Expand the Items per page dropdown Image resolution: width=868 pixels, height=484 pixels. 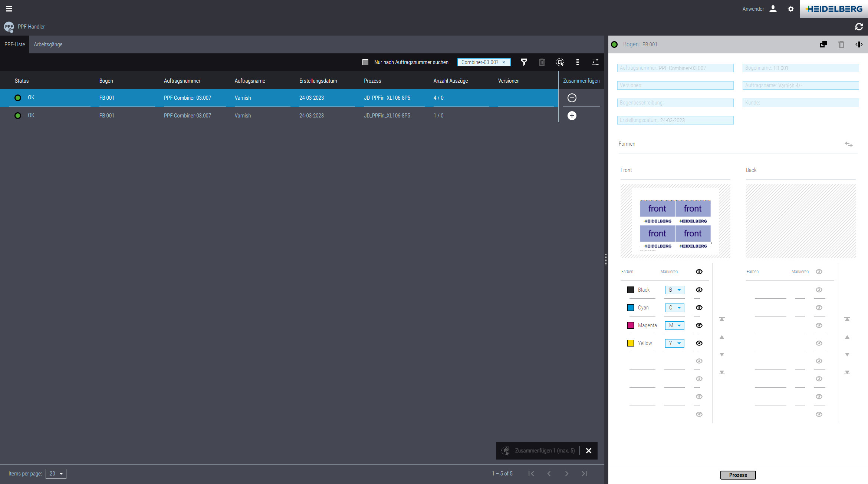point(56,474)
